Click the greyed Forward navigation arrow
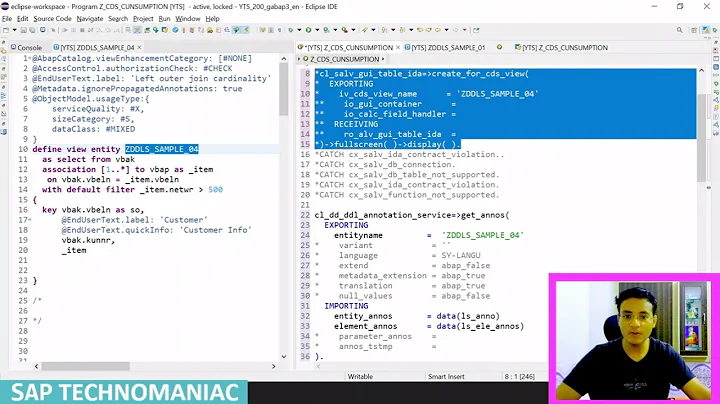This screenshot has height=404, width=720. [456, 30]
